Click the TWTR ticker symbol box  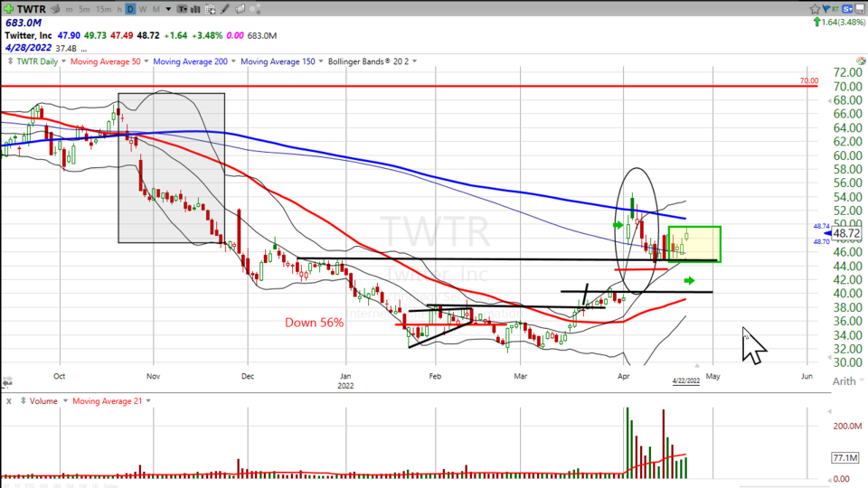click(31, 9)
